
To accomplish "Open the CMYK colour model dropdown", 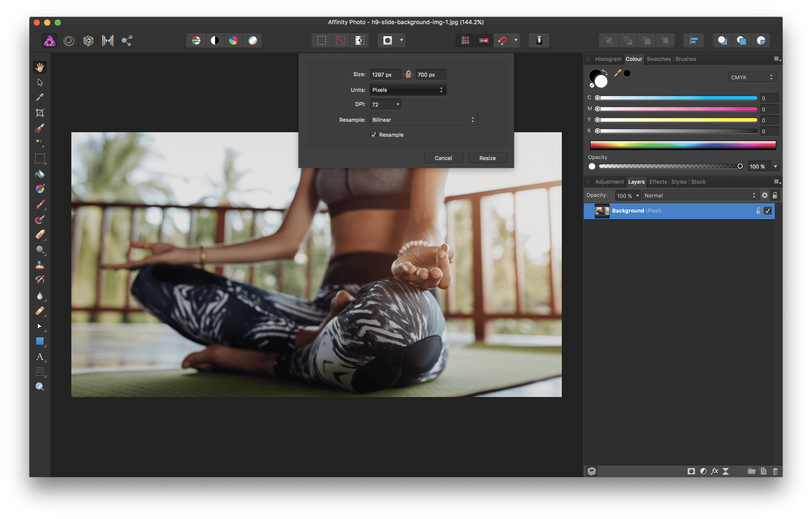I will (752, 77).
